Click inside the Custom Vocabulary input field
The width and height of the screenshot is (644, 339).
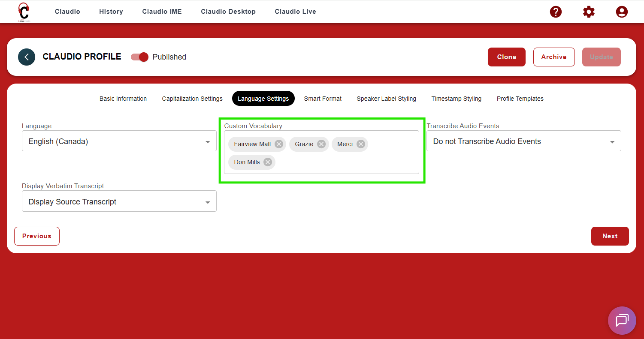[343, 163]
